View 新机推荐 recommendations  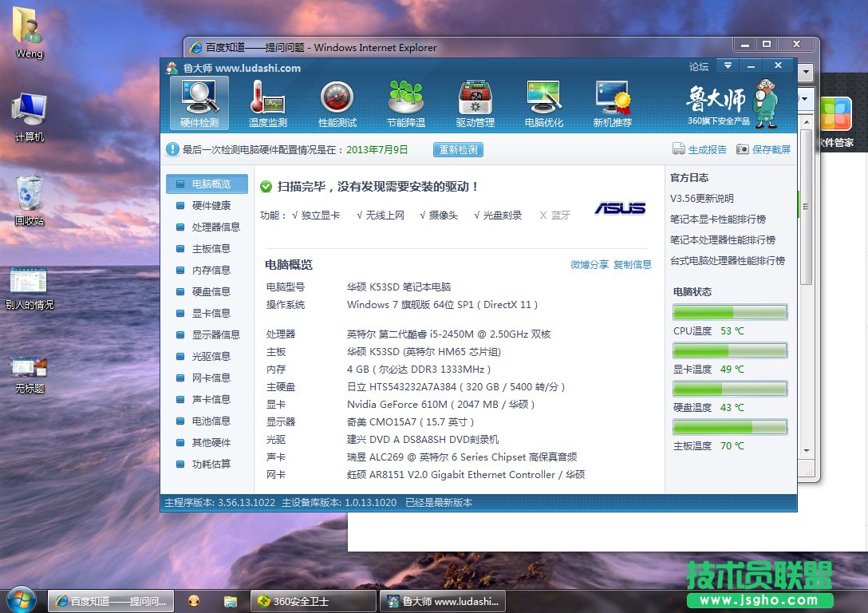(613, 102)
